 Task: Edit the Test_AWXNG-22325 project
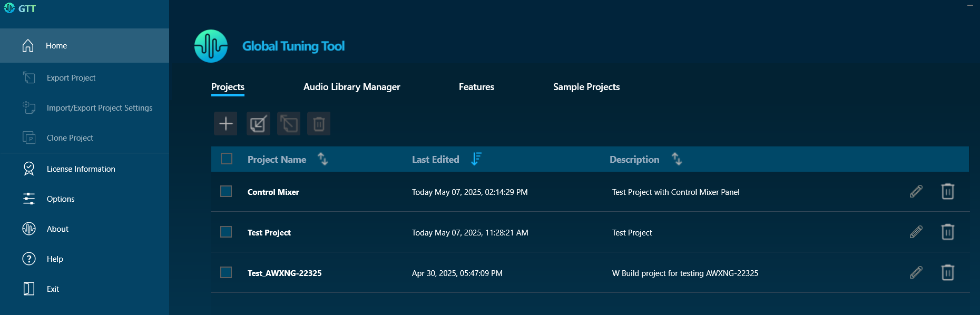[916, 272]
